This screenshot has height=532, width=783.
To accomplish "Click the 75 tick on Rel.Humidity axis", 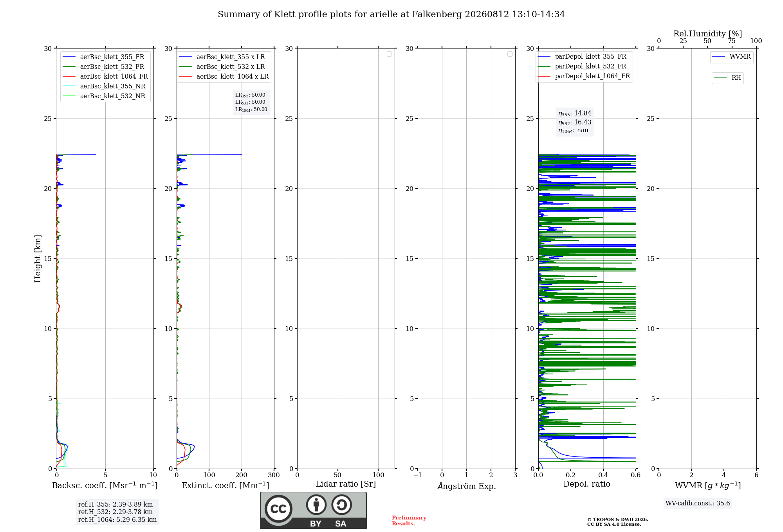I will point(732,41).
